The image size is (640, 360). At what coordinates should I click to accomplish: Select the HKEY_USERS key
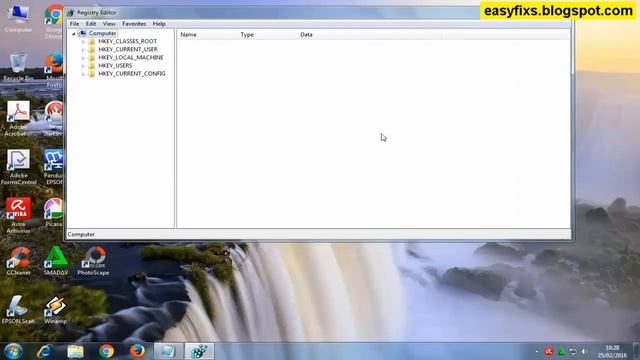click(115, 66)
